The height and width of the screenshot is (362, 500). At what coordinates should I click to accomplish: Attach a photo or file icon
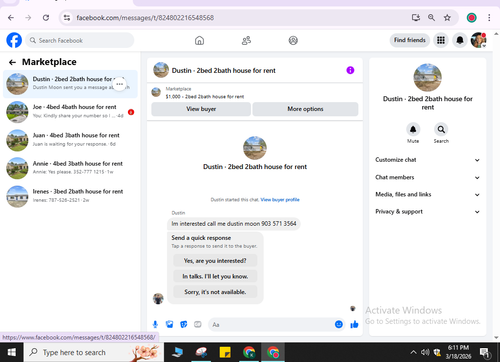pyautogui.click(x=169, y=324)
